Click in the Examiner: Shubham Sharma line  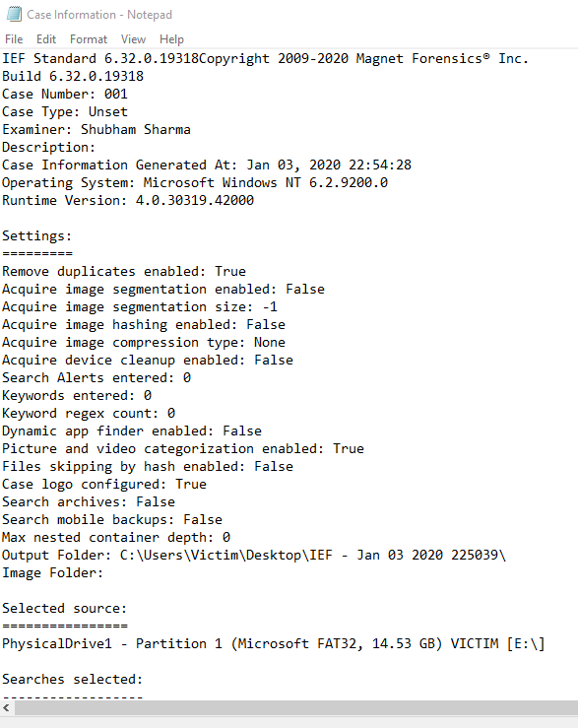pos(96,129)
